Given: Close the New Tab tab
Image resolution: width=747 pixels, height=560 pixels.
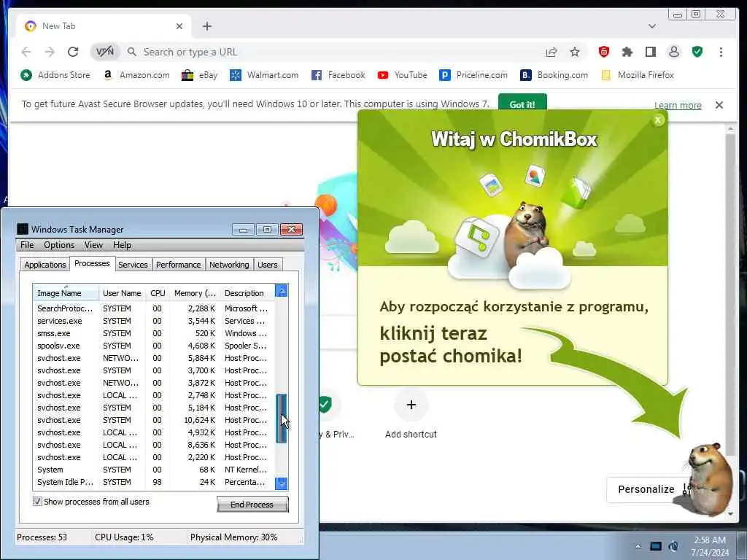Looking at the screenshot, I should (179, 26).
